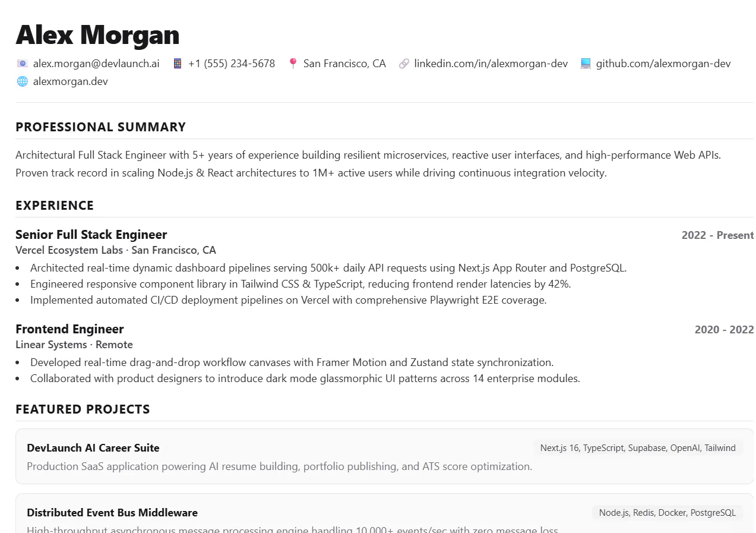Click the email envelope icon
Screen dimensions: 756x533
coord(22,64)
